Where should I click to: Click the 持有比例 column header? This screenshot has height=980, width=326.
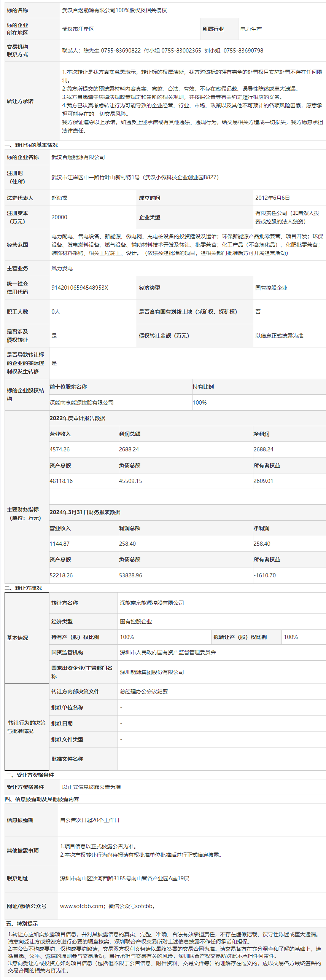[203, 387]
